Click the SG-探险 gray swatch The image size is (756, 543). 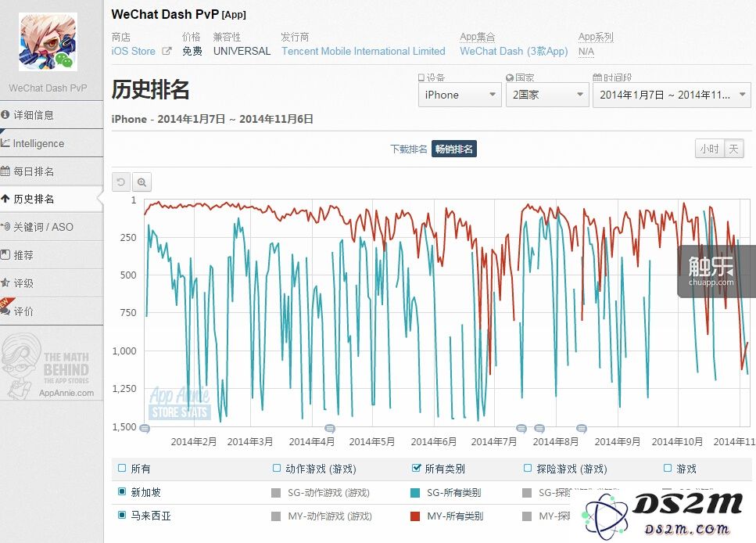[528, 493]
